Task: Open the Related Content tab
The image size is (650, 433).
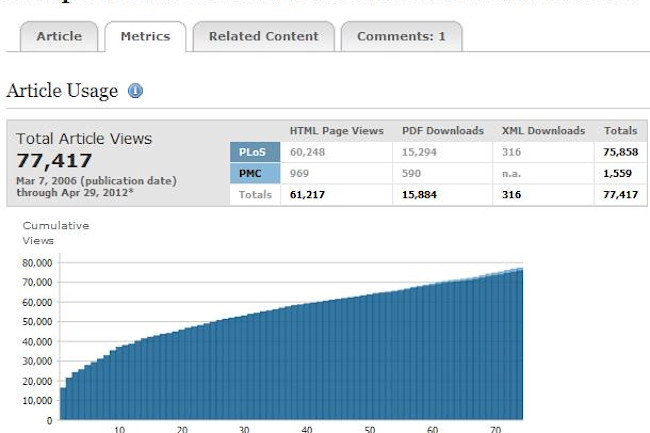Action: [x=264, y=36]
